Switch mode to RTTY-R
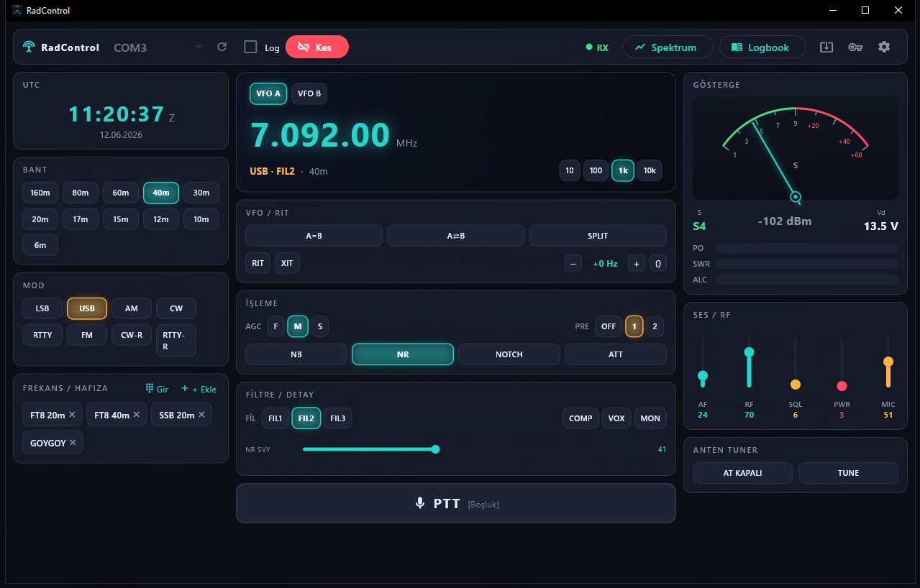This screenshot has height=588, width=920. pyautogui.click(x=176, y=340)
